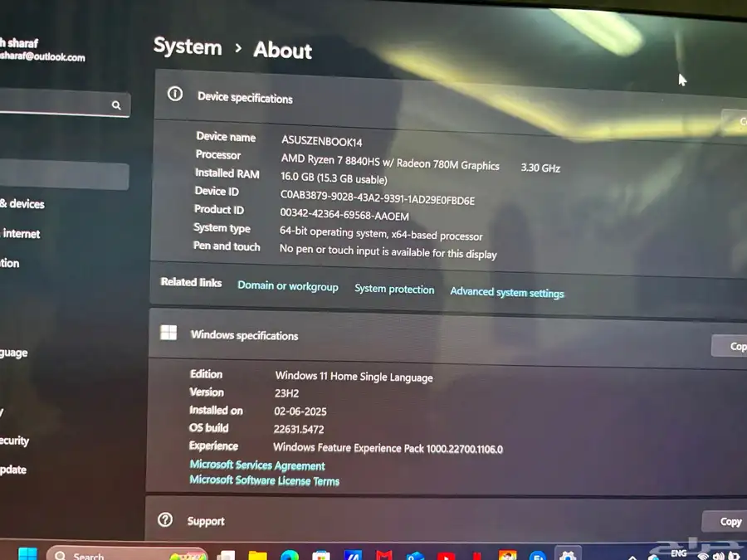Open Microsoft Software License Terms link

click(x=265, y=480)
